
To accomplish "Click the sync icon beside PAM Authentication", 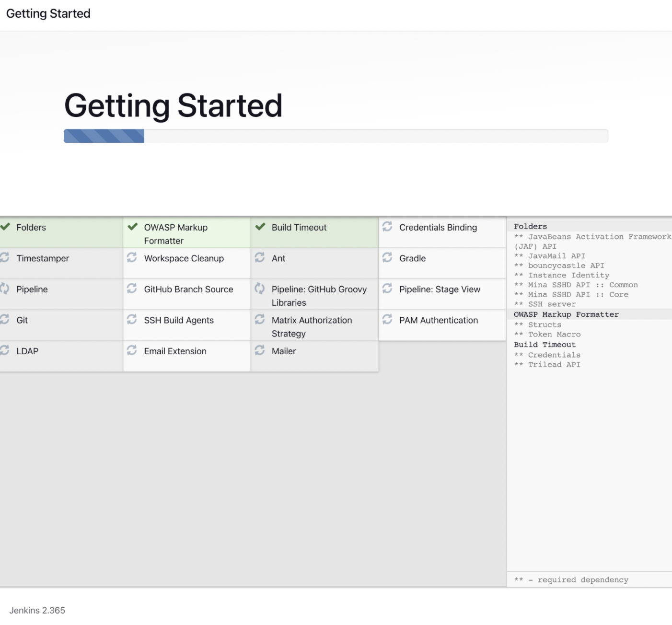I will pyautogui.click(x=387, y=319).
